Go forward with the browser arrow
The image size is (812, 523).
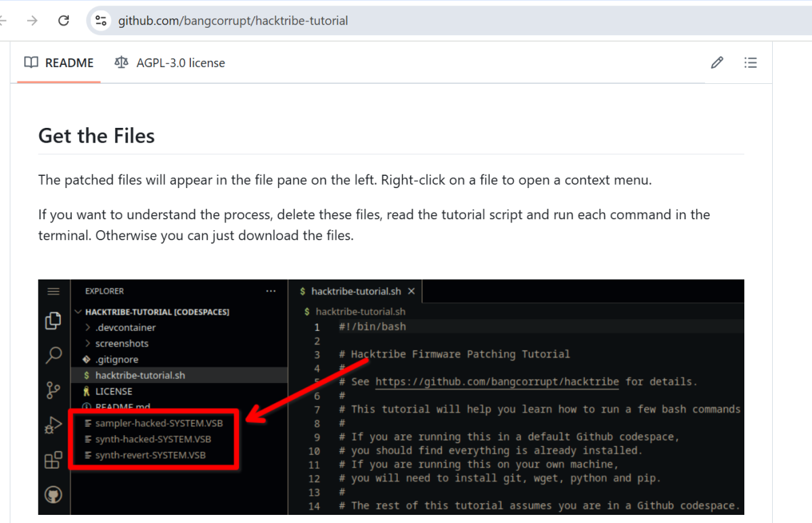tap(32, 20)
